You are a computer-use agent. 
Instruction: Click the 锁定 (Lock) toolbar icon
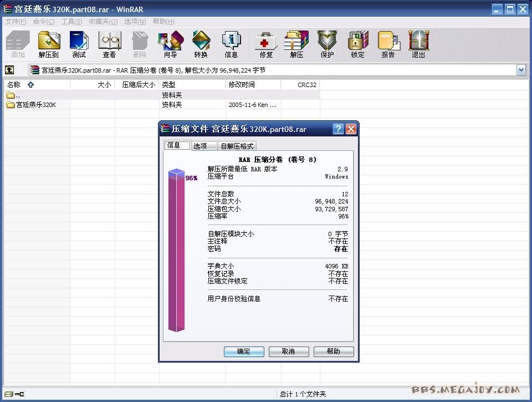click(x=357, y=44)
